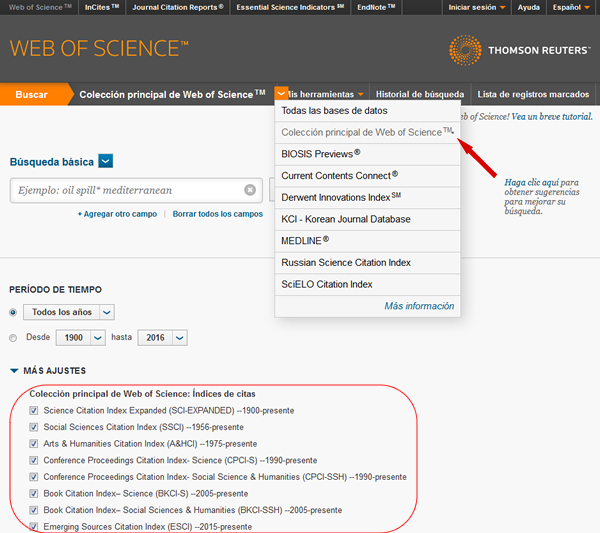This screenshot has height=533, width=600.
Task: Select the Desde date range radio button
Action: 14,338
